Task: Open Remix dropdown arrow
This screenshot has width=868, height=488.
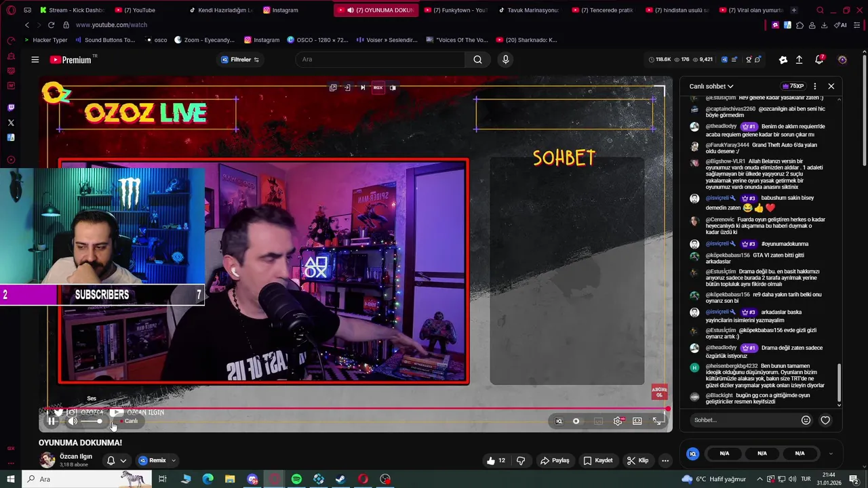Action: 174,460
